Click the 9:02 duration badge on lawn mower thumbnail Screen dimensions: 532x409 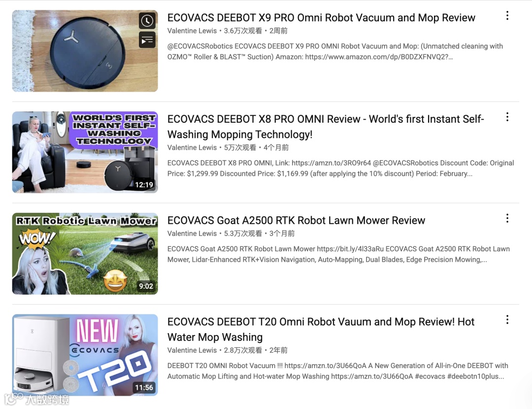(146, 286)
